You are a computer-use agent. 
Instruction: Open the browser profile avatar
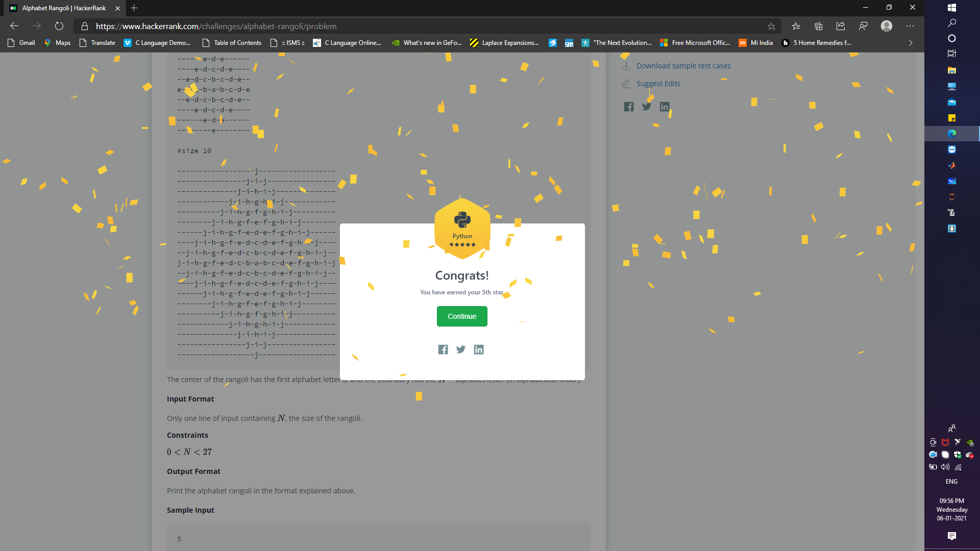pos(887,26)
